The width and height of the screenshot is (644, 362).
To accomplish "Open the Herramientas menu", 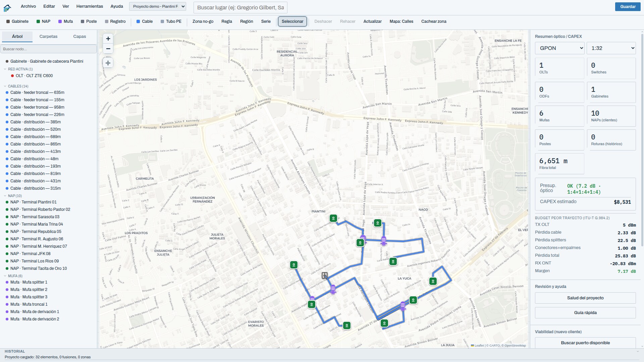I will click(x=90, y=6).
